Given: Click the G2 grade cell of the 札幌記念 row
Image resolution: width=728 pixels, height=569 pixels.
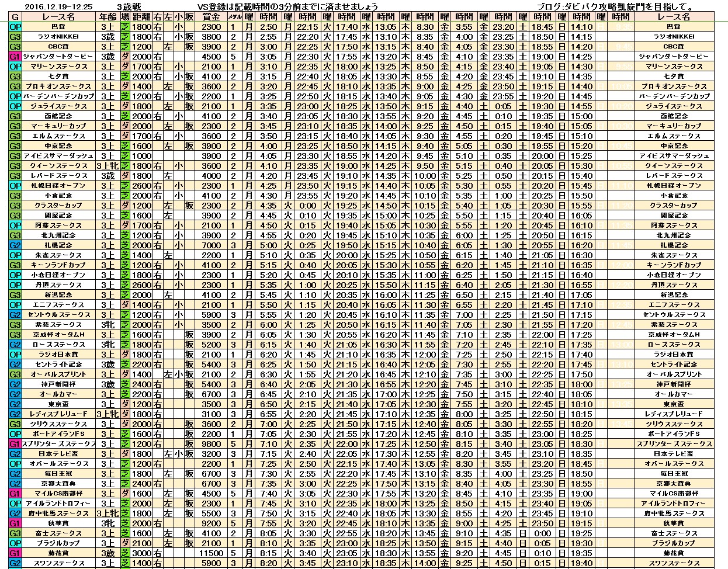Looking at the screenshot, I should tap(15, 245).
